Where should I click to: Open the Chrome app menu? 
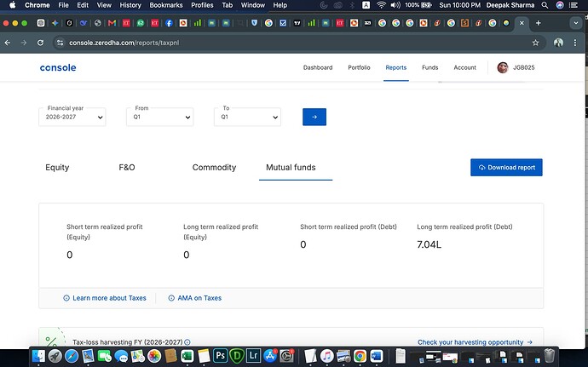(x=37, y=5)
